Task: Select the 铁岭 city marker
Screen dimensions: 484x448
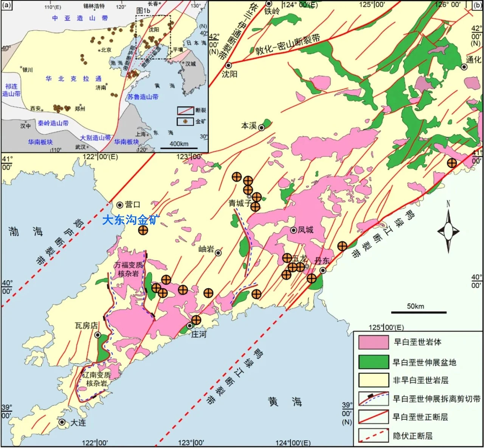Action: [269, 3]
